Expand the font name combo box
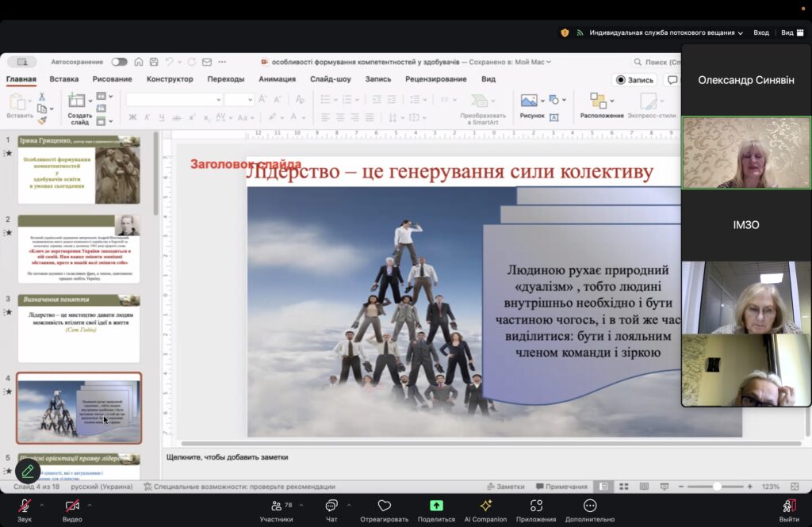812x527 pixels. click(218, 100)
